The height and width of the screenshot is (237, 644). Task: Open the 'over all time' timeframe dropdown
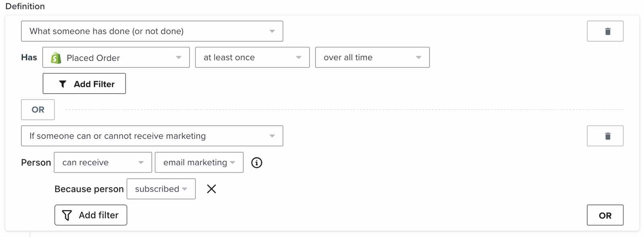tap(372, 57)
